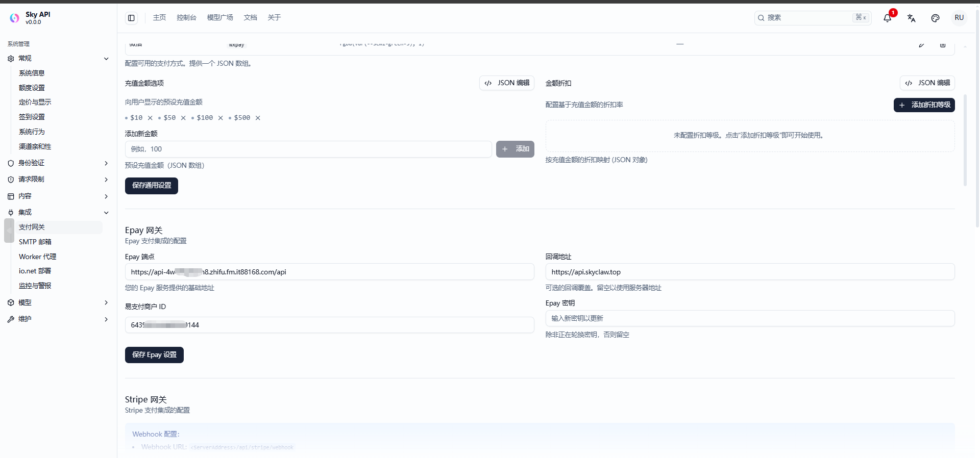Viewport: 980px width, 458px height.
Task: Expand the 模型 section chevron
Action: click(106, 303)
